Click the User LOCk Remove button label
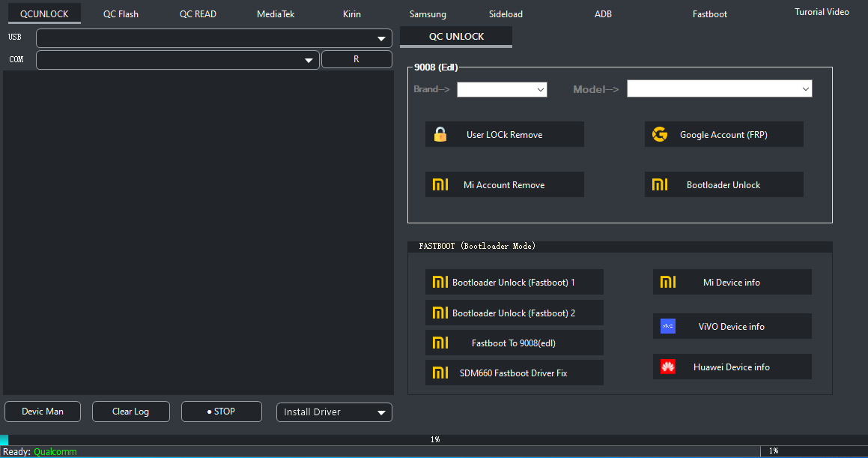 (x=504, y=135)
